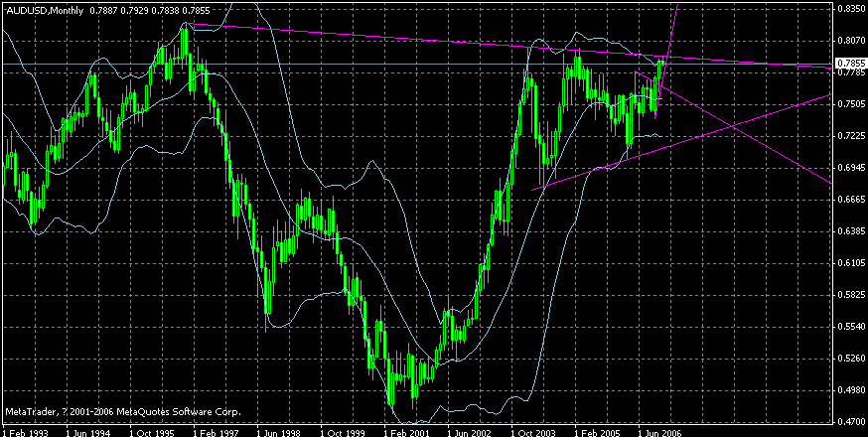Click the 0.5540 price axis label
The image size is (868, 437).
(852, 327)
